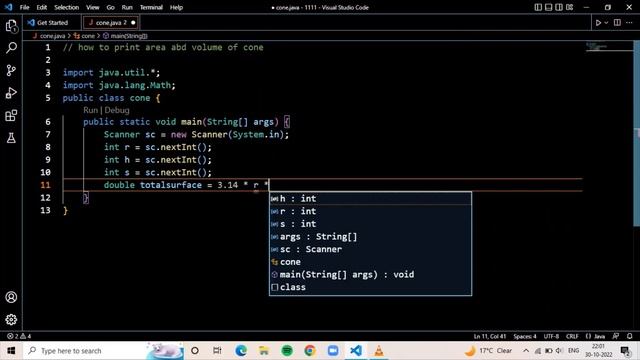Viewport: 640px width, 360px height.
Task: Open Google Chrome from taskbar
Action: 310,351
